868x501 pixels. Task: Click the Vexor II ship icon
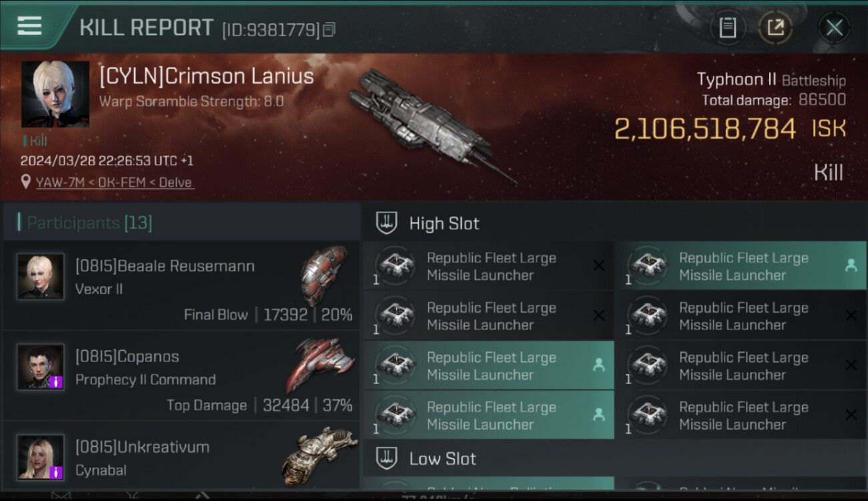click(x=324, y=275)
